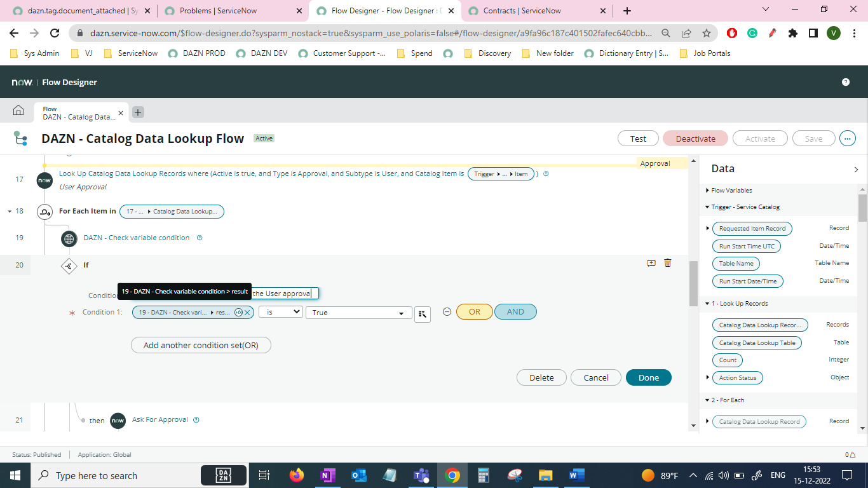
Task: Click the globe icon on step 19
Action: [x=69, y=238]
